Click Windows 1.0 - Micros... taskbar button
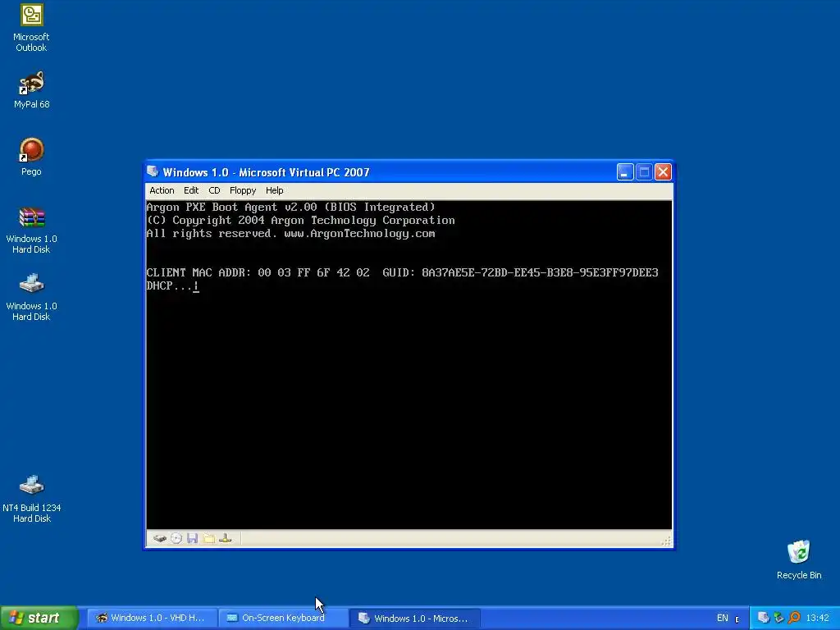The height and width of the screenshot is (630, 840). coord(414,618)
